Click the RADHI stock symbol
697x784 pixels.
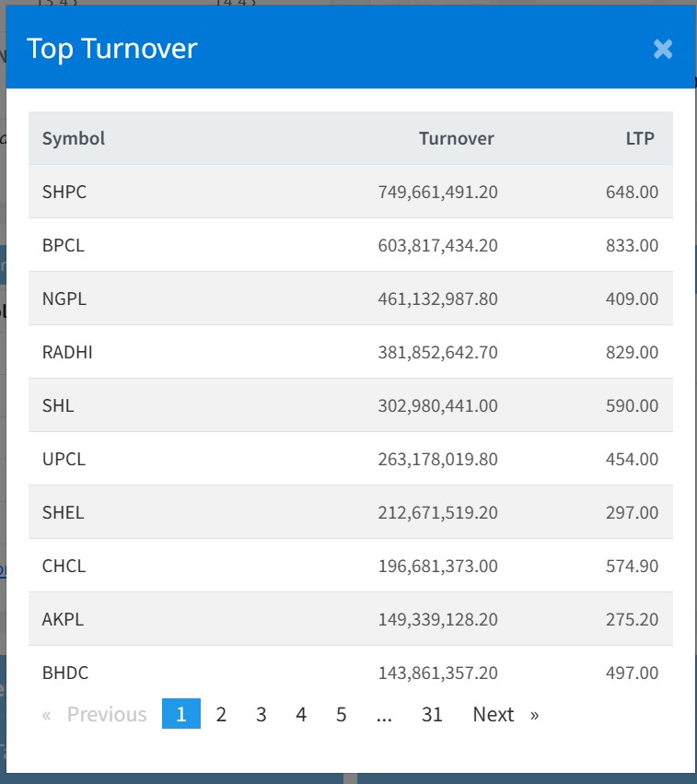tap(67, 352)
